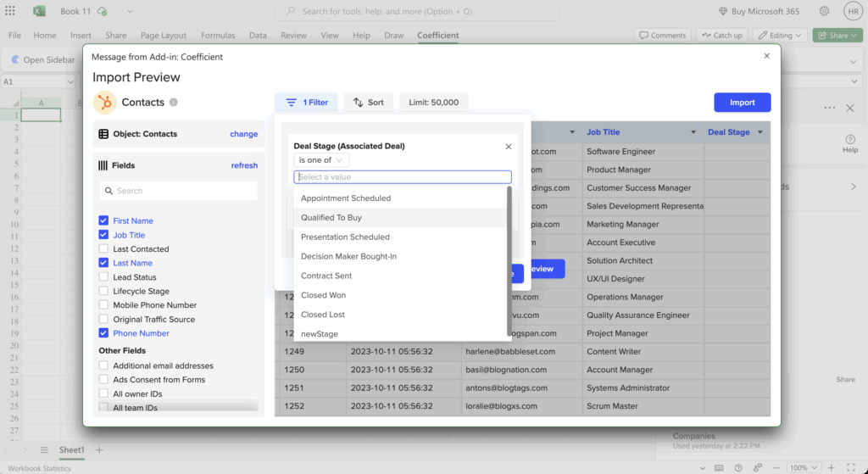Click the Sort button
This screenshot has width=868, height=474.
coord(369,103)
